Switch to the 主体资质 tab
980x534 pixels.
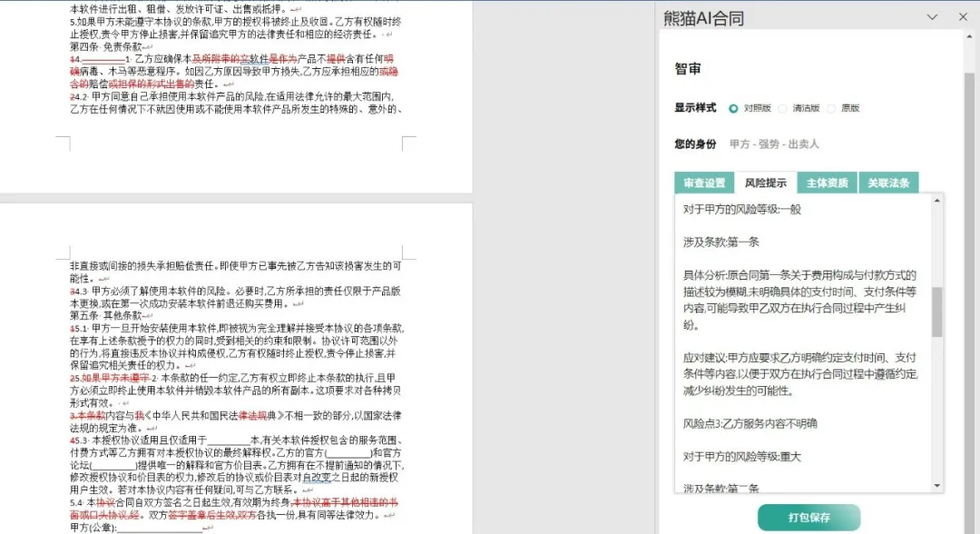coord(828,182)
